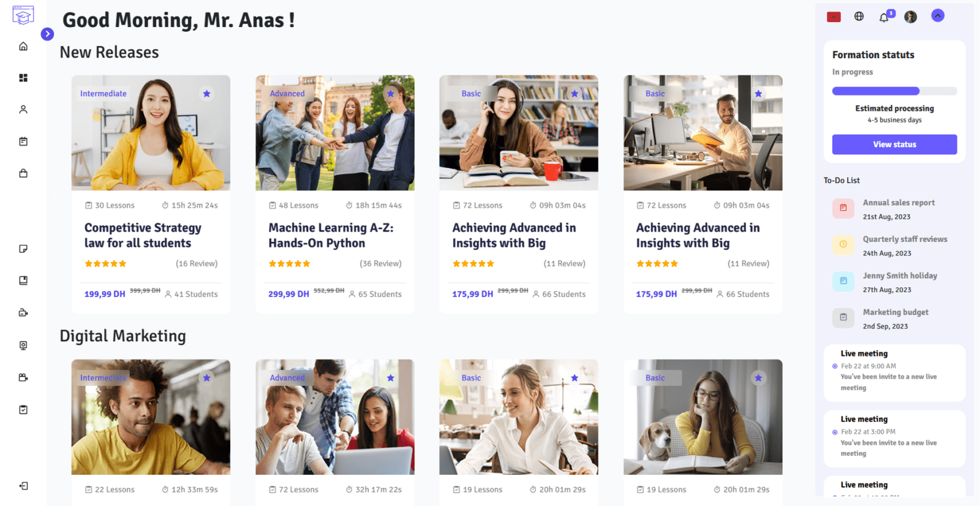Click the formation status progress bar
Image resolution: width=980 pixels, height=506 pixels.
pos(894,91)
